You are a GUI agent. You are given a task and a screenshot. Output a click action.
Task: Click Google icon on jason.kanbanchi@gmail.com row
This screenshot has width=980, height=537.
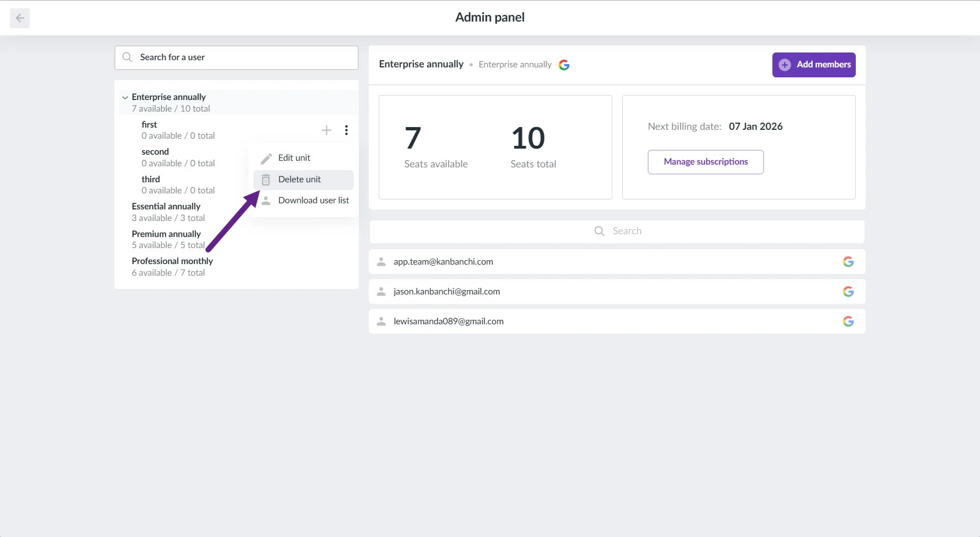[x=848, y=292]
